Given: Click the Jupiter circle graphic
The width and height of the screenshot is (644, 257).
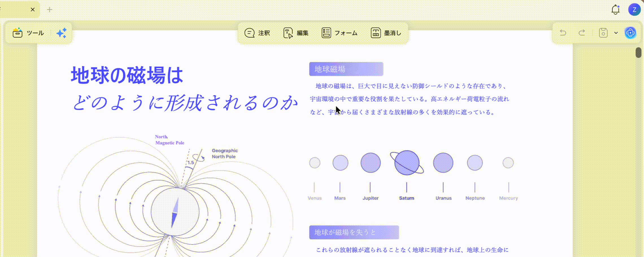Looking at the screenshot, I should pyautogui.click(x=371, y=163).
